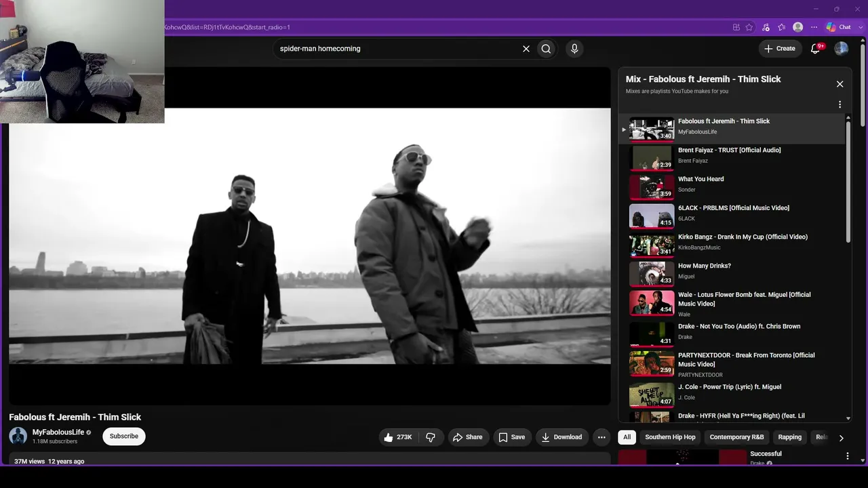Image resolution: width=868 pixels, height=488 pixels.
Task: Play How Many Drinks? by Miguel
Action: click(733, 273)
